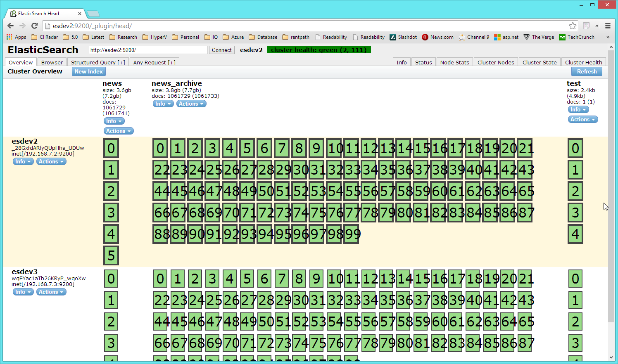
Task: Open the Apps bookmarks shortcut
Action: coord(16,37)
